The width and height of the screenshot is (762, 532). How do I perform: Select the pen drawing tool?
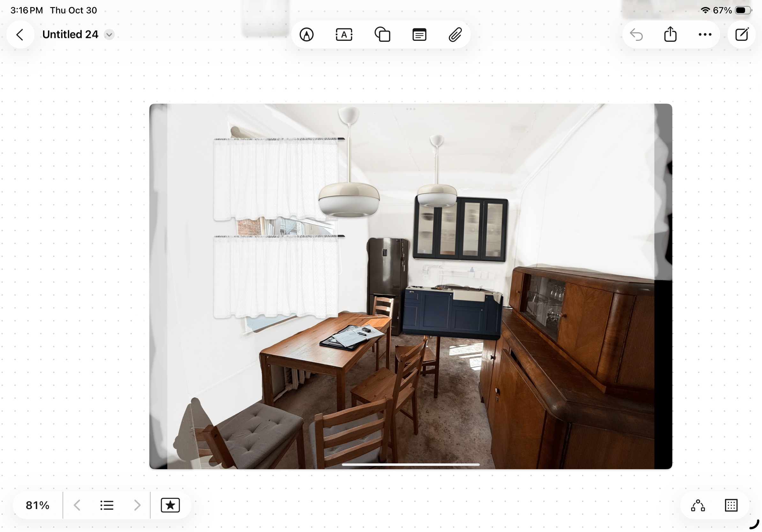tap(306, 34)
